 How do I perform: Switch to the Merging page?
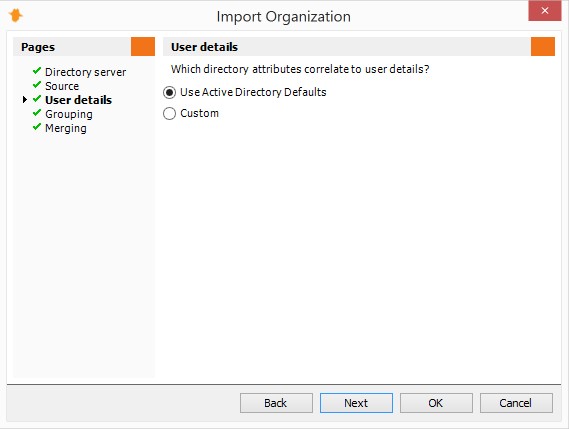[66, 128]
